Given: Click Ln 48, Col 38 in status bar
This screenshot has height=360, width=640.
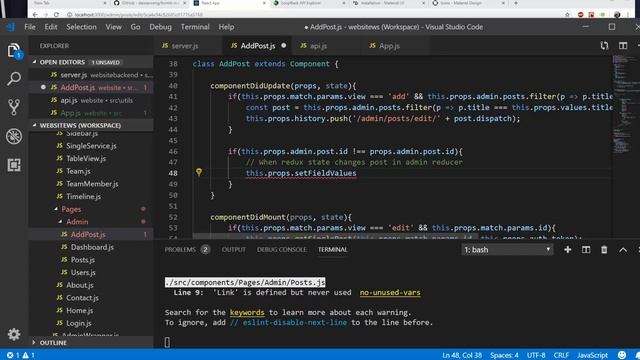Looking at the screenshot, I should 462,355.
